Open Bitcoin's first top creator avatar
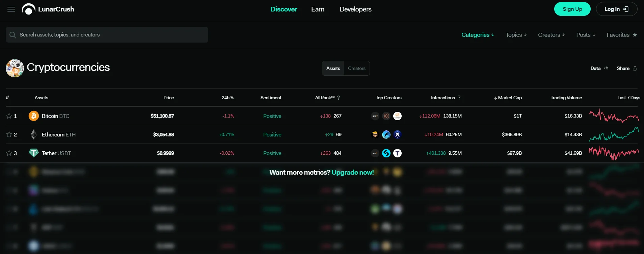The width and height of the screenshot is (644, 254). tap(375, 116)
